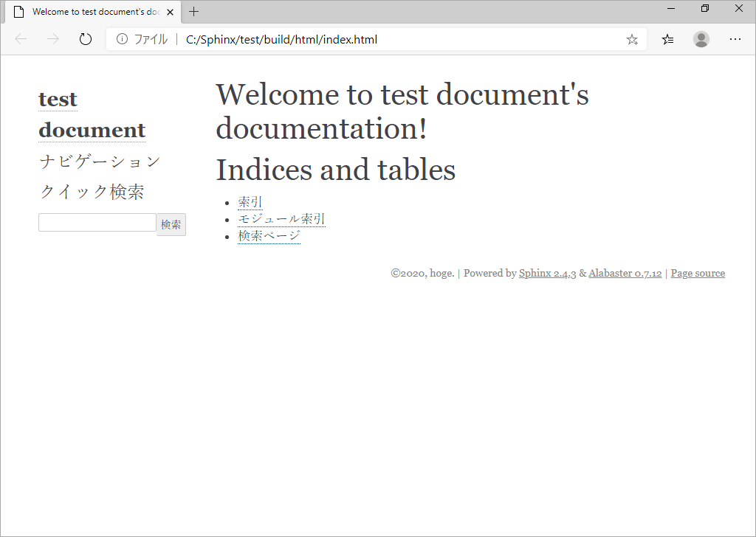This screenshot has width=756, height=537.
Task: Open the 索引 index link
Action: coord(250,202)
